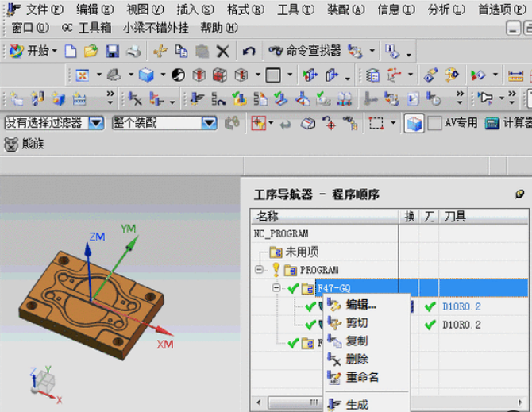Choose 编辑... in the context menu
532x412 pixels.
click(x=360, y=304)
